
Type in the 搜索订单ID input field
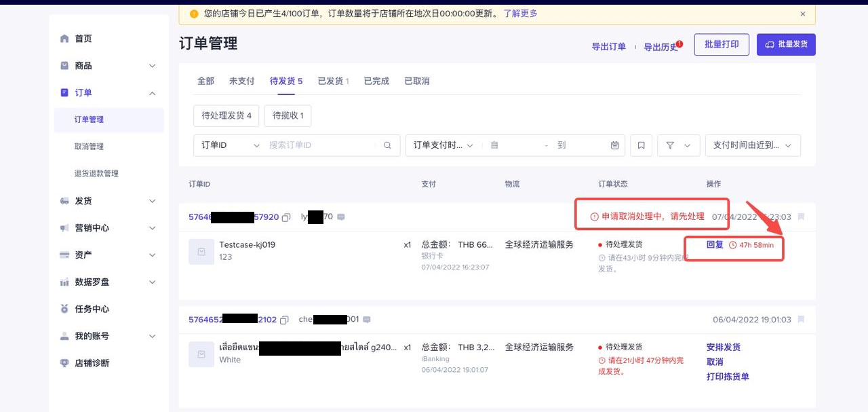(x=319, y=145)
